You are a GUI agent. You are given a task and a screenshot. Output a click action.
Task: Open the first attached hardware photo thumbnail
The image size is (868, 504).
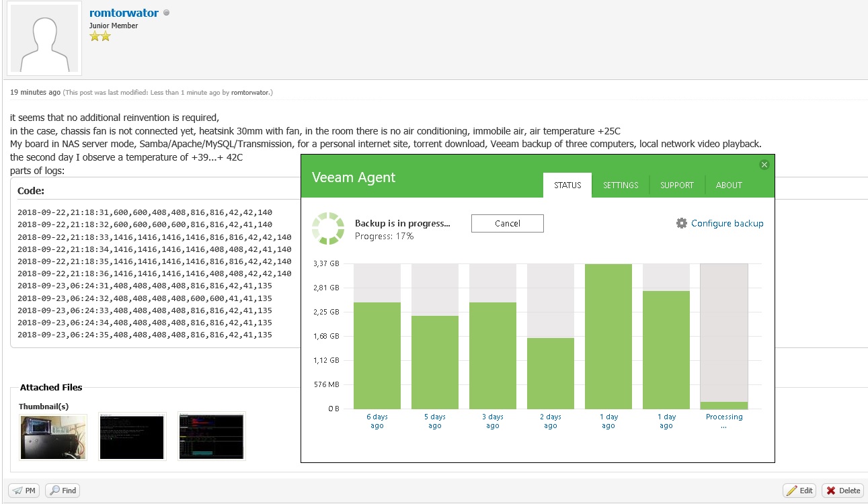pos(53,437)
